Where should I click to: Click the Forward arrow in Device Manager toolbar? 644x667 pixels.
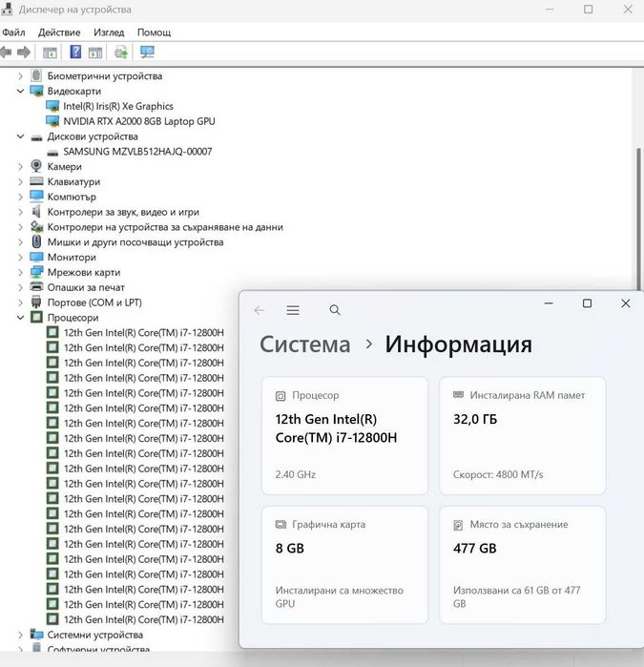(24, 52)
